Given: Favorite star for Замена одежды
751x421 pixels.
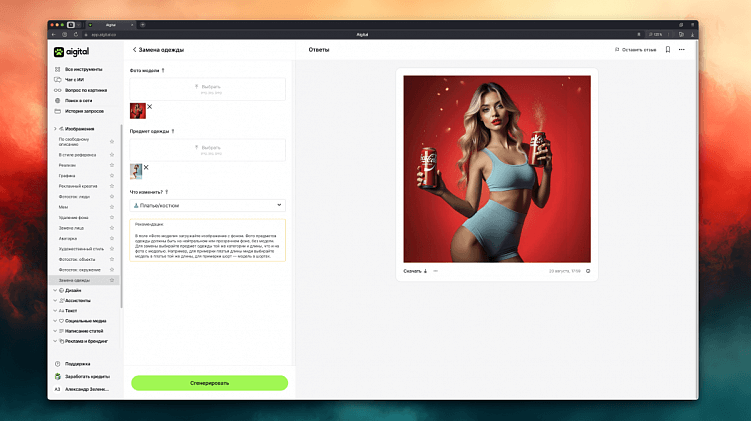Looking at the screenshot, I should pyautogui.click(x=112, y=280).
